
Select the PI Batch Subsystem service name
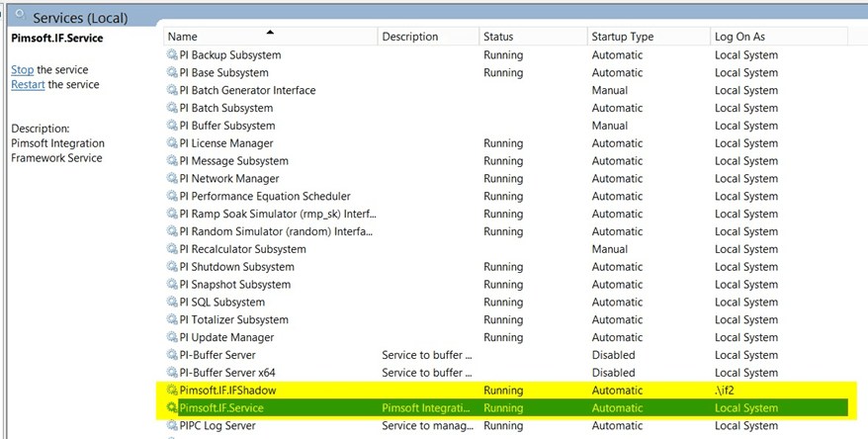[225, 108]
